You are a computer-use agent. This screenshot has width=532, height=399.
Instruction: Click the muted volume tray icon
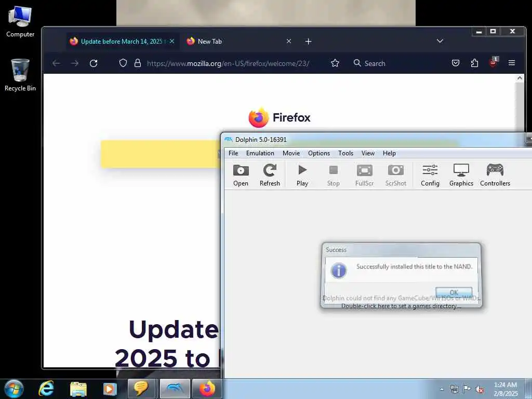(x=480, y=390)
